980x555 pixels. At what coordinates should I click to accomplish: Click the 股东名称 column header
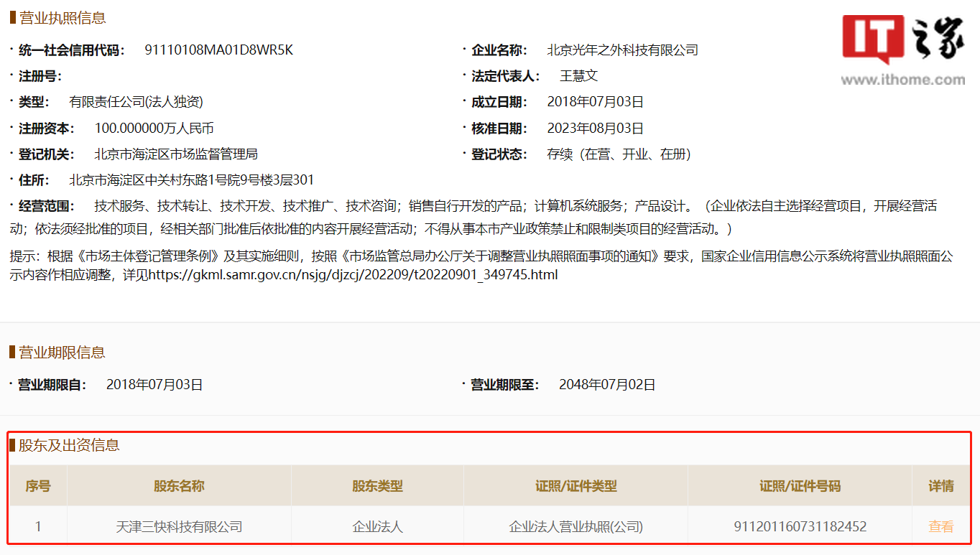click(x=177, y=485)
